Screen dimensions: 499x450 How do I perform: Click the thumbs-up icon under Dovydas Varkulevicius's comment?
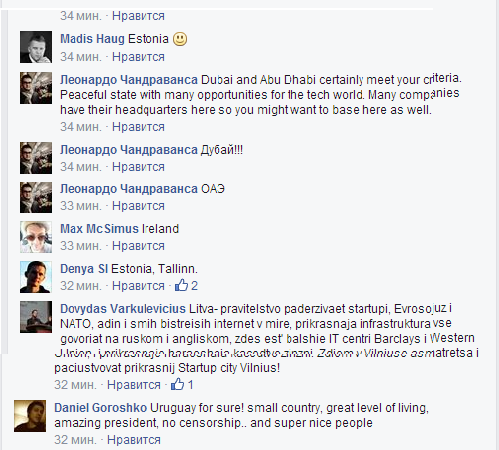[177, 384]
